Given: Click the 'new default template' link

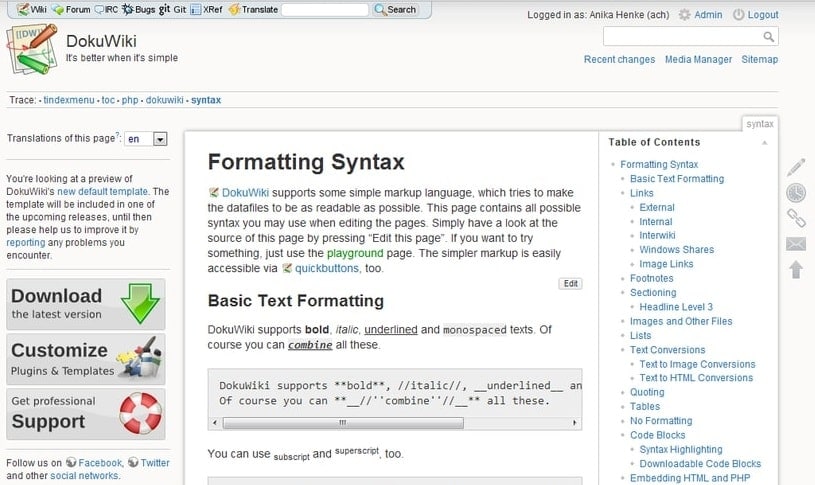Looking at the screenshot, I should (102, 191).
